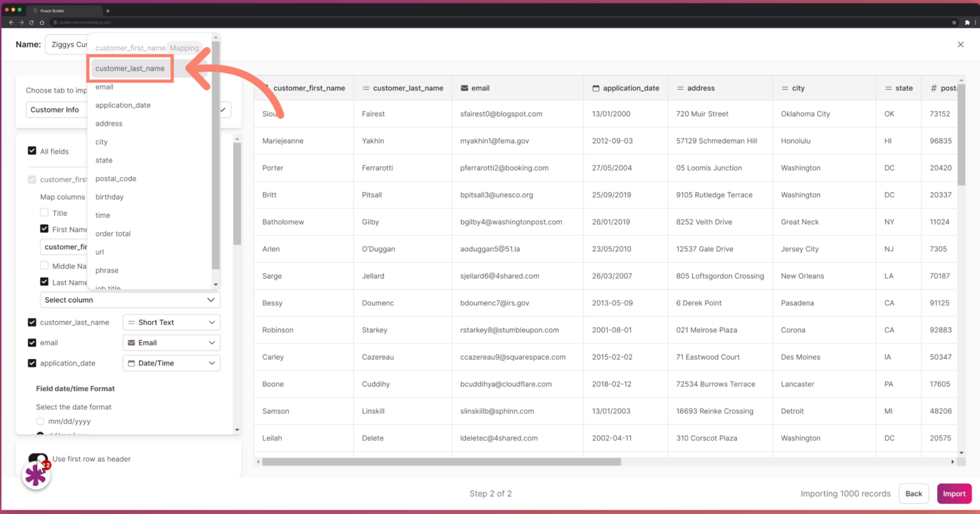The height and width of the screenshot is (514, 980).
Task: Click the text-type icon in the state header
Action: (x=889, y=88)
